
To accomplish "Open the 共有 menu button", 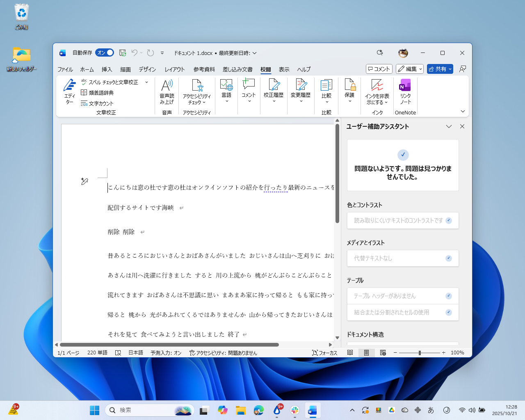I will coord(440,68).
